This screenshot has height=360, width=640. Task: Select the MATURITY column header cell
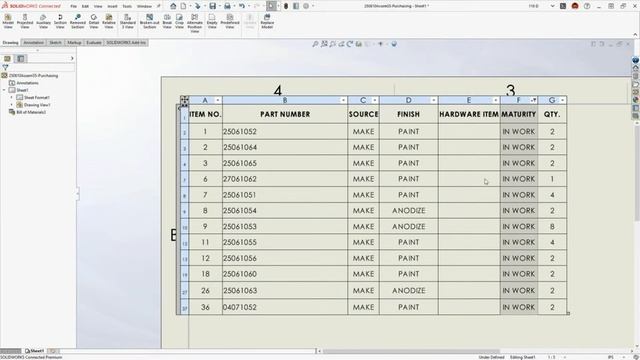pyautogui.click(x=519, y=114)
